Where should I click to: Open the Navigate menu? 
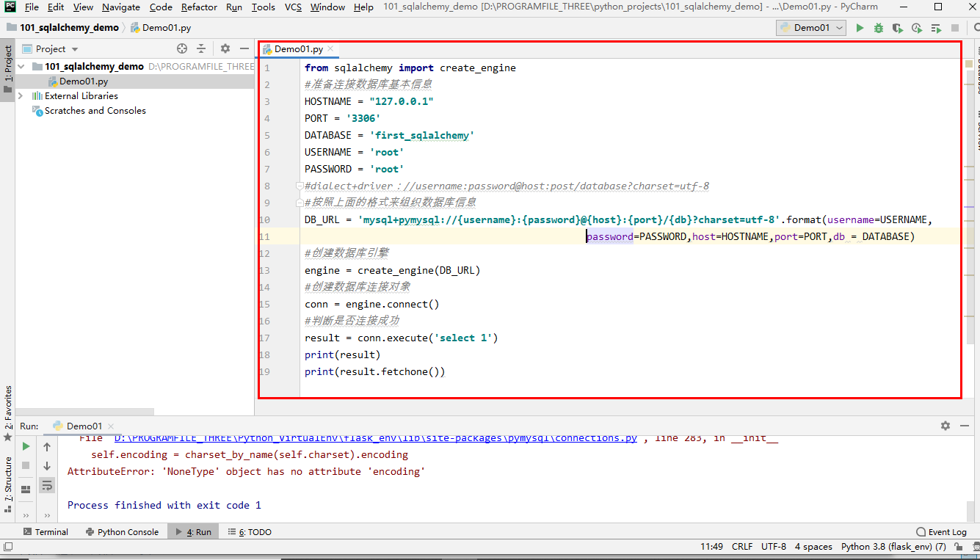pos(121,7)
